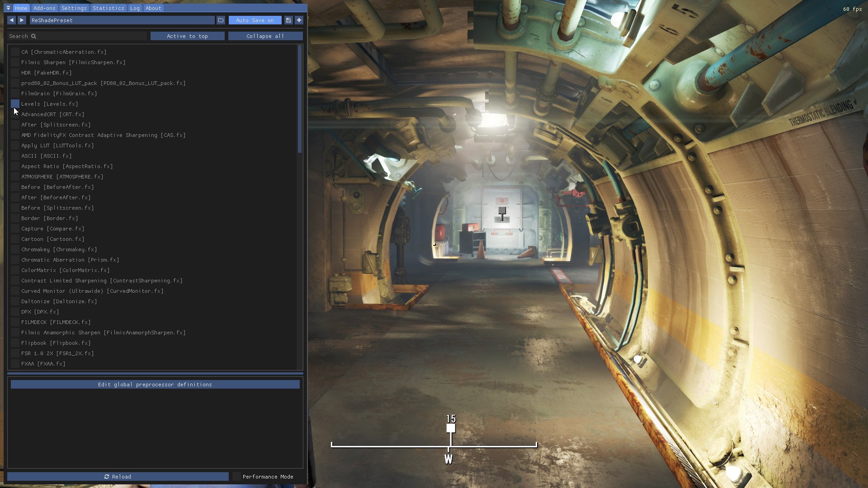Check the FXAA [FXAA.fx] effect

pos(15,364)
